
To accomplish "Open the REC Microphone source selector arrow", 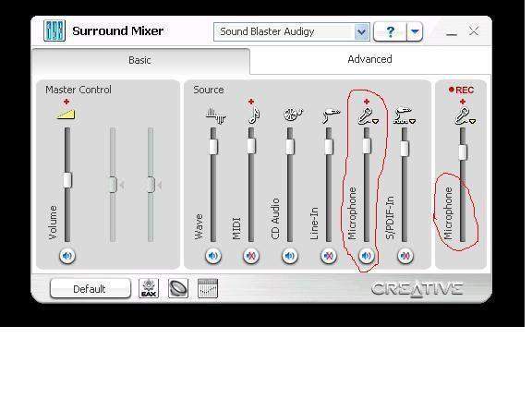I will coord(473,121).
